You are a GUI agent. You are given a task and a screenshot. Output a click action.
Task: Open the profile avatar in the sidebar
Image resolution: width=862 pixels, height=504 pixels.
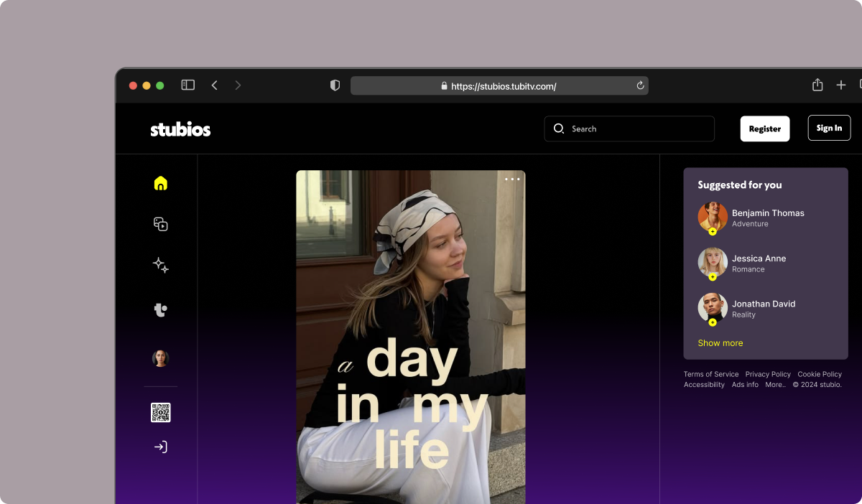pyautogui.click(x=160, y=358)
